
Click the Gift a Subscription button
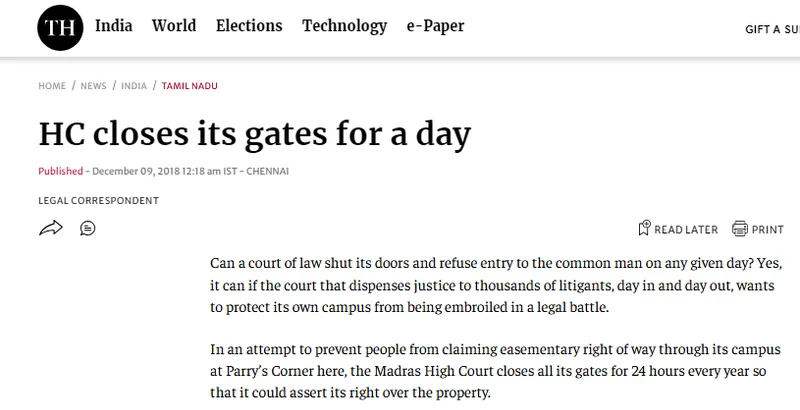[772, 30]
